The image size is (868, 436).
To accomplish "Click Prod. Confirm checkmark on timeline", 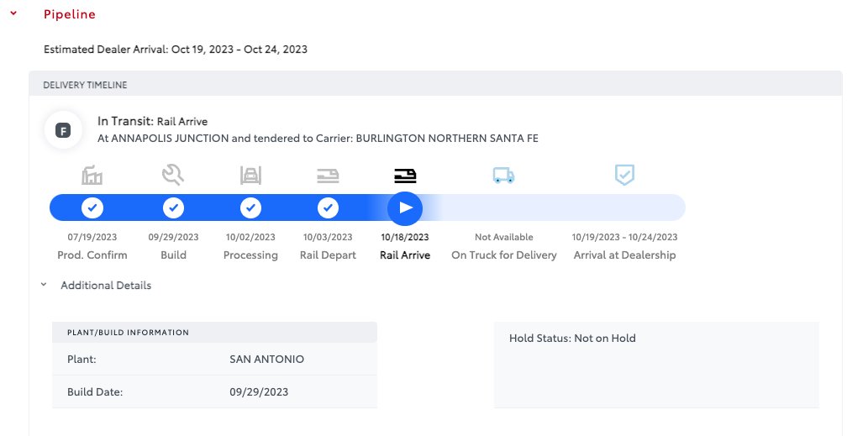I will tap(92, 208).
